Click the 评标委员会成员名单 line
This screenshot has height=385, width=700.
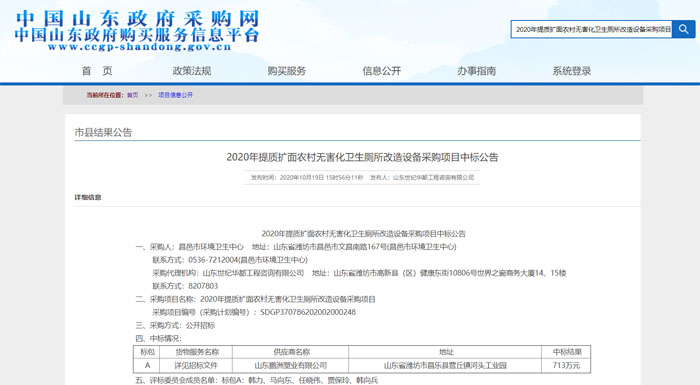(257, 380)
